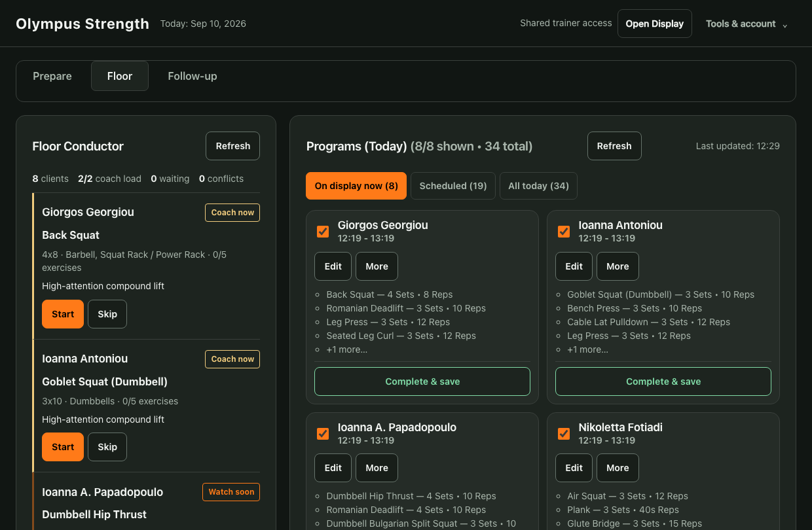Show the Scheduled (19) programs

tap(453, 186)
